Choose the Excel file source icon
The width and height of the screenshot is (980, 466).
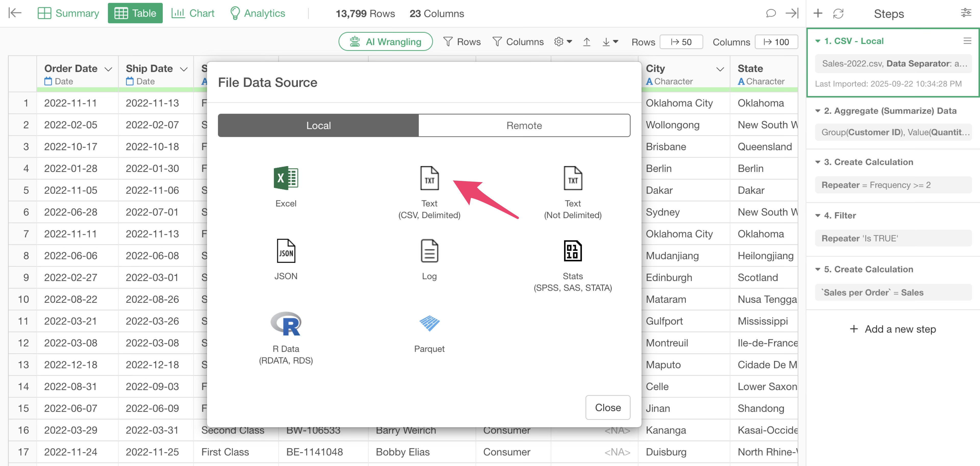tap(286, 178)
